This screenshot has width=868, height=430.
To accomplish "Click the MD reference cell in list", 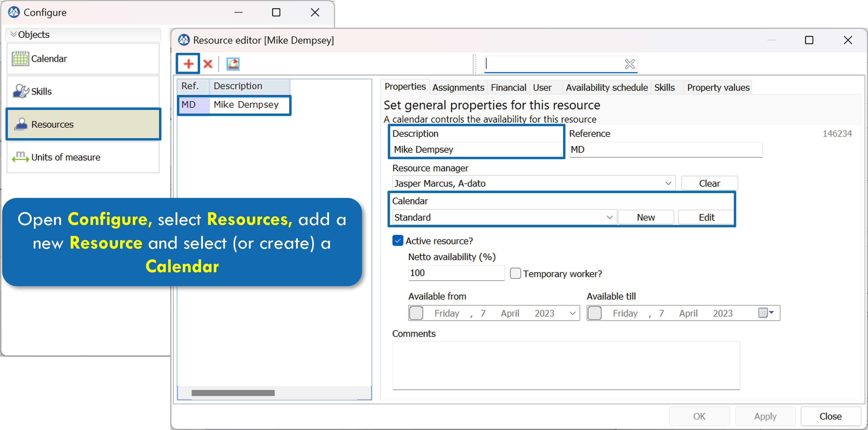I will click(x=193, y=105).
